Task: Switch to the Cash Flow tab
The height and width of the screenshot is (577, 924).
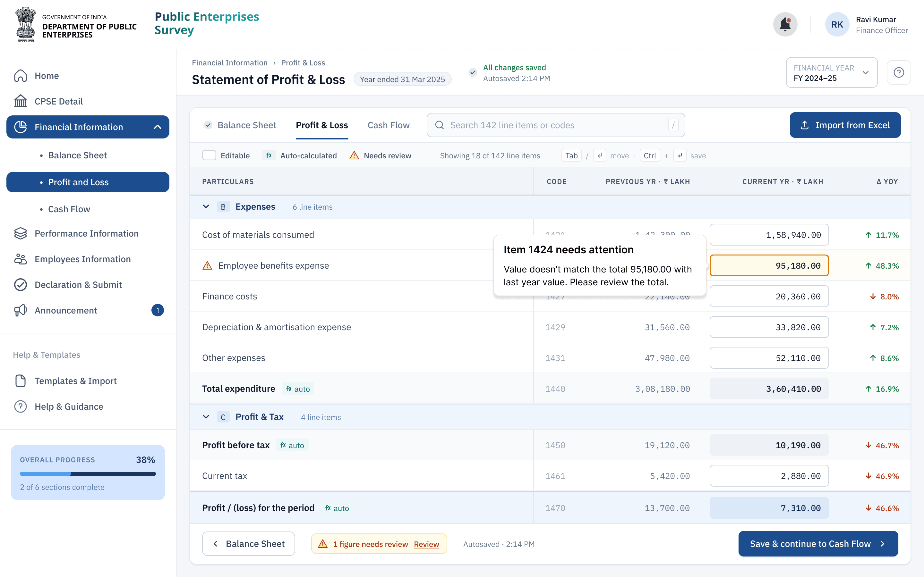Action: 388,125
